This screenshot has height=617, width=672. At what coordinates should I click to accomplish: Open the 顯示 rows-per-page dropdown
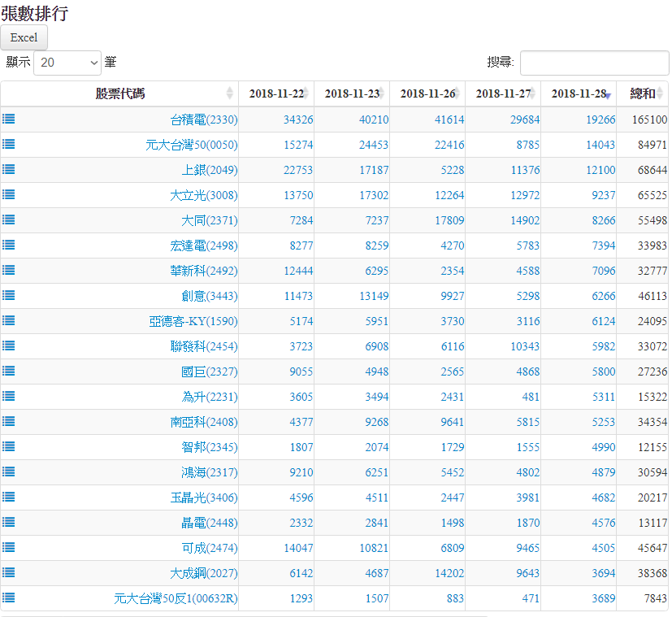pos(67,63)
